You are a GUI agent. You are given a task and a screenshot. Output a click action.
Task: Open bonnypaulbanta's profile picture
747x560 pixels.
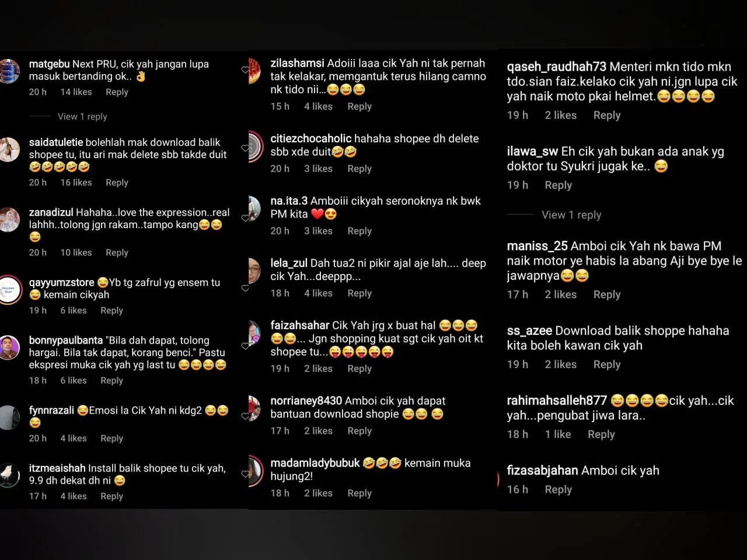point(9,348)
